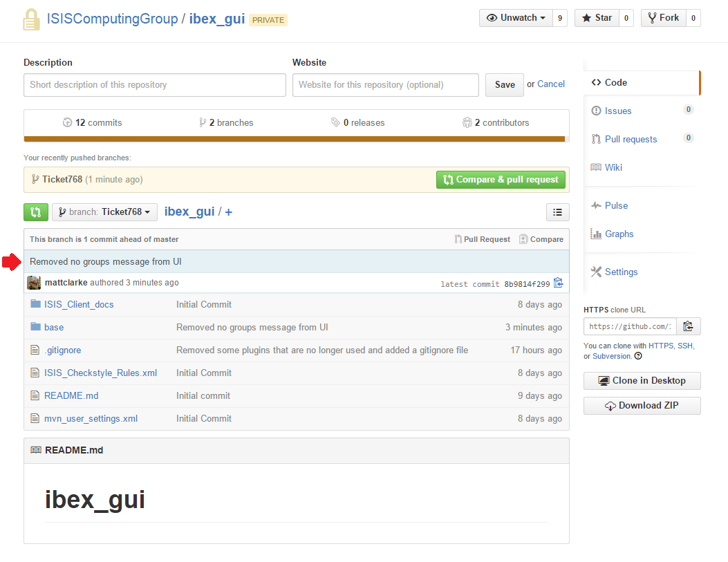Open the branch Ticket768 selector dropdown
The height and width of the screenshot is (562, 728).
click(x=104, y=212)
